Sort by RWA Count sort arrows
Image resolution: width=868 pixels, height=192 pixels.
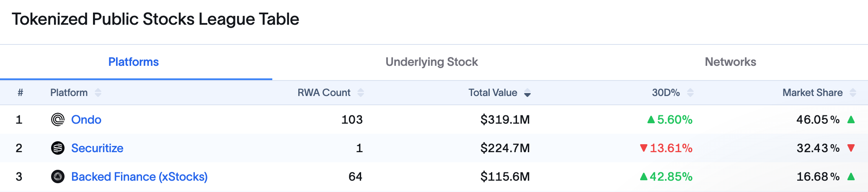[x=361, y=93]
